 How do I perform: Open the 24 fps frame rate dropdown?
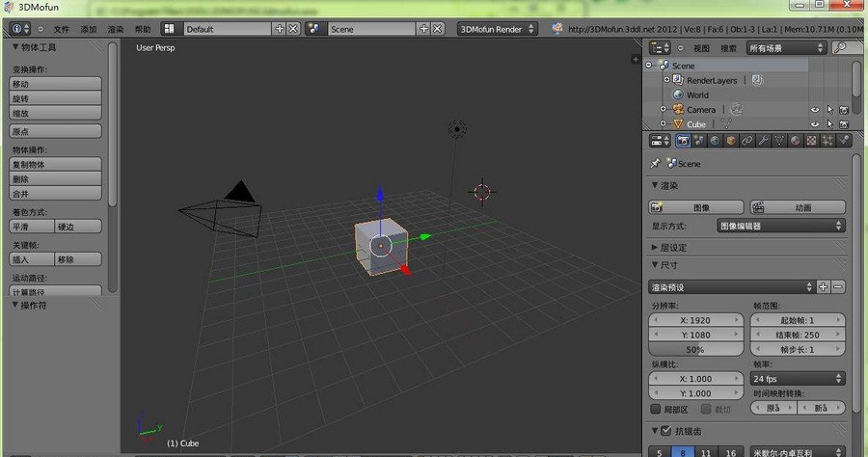tap(798, 379)
